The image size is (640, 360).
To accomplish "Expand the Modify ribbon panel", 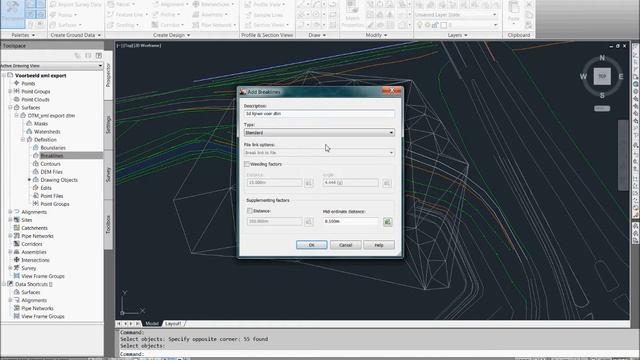I will pyautogui.click(x=376, y=35).
